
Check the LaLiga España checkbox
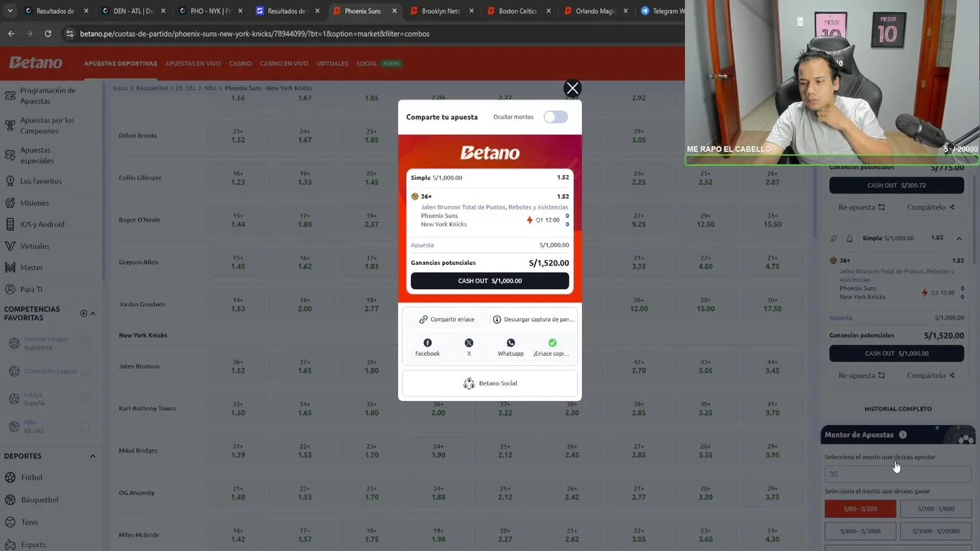pyautogui.click(x=86, y=399)
